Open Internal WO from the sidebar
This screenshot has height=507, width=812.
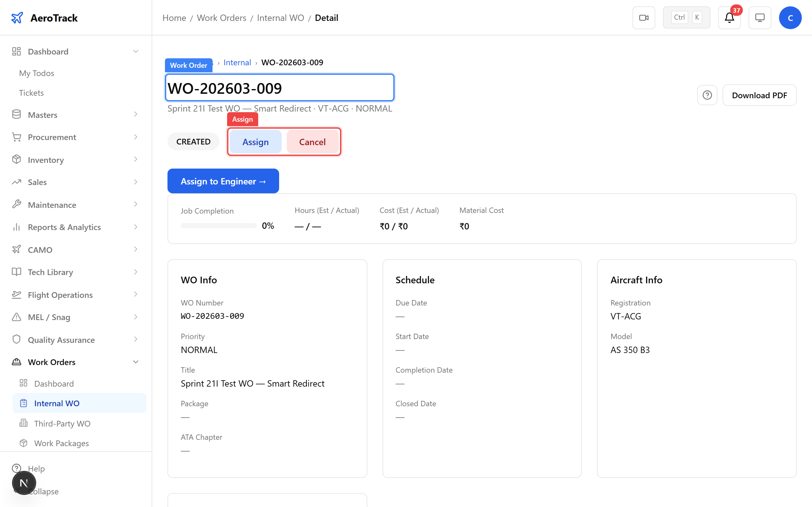click(57, 403)
